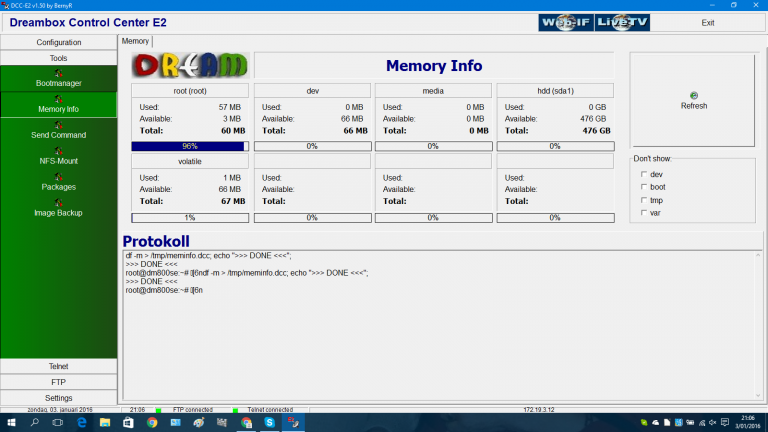Open the Send Command tool
This screenshot has width=768, height=432.
pyautogui.click(x=58, y=130)
